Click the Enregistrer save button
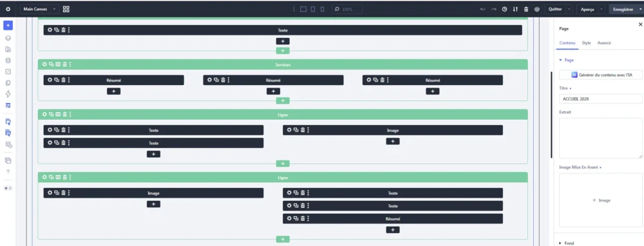This screenshot has width=644, height=246. pos(623,9)
